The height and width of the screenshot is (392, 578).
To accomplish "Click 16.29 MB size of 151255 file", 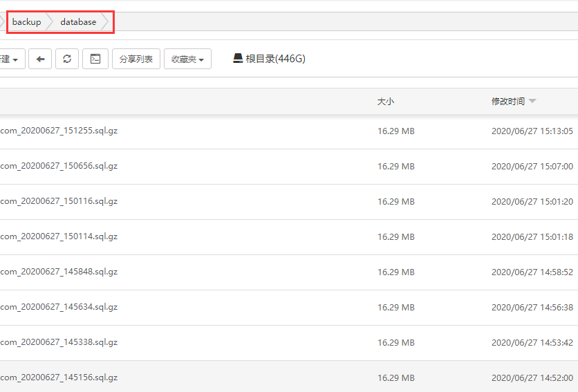I will click(396, 131).
